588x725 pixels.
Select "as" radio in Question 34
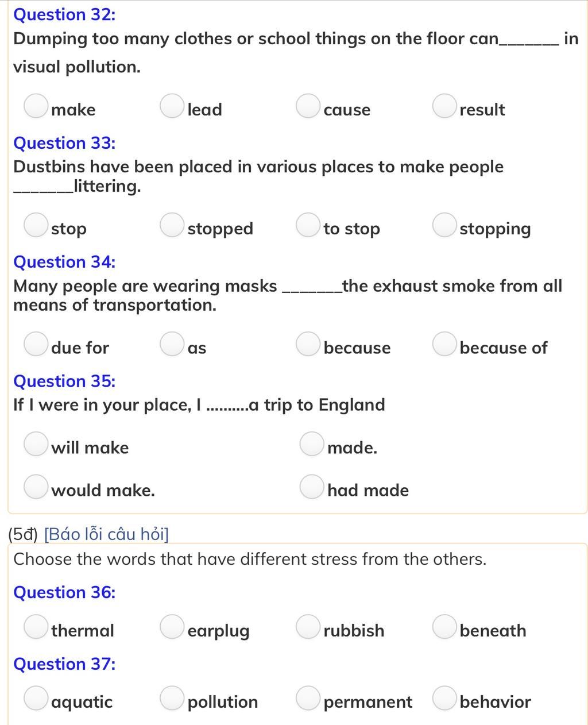pyautogui.click(x=172, y=344)
